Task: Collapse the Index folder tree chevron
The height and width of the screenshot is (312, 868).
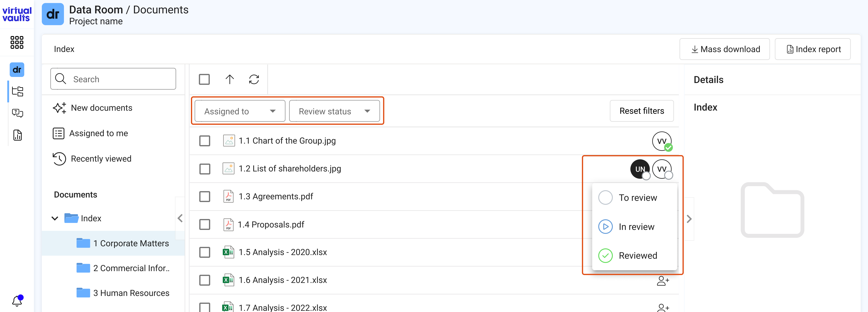Action: pos(55,218)
